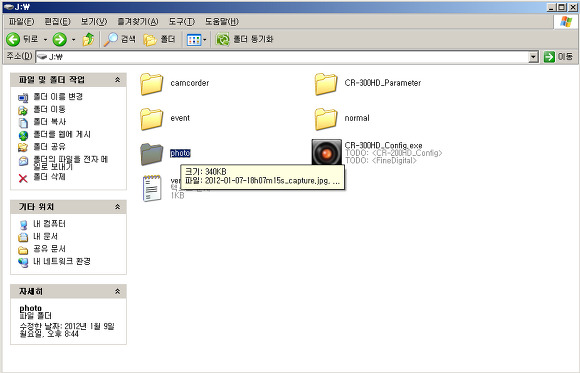Click the Windows flag logo
580x373 pixels.
566,21
